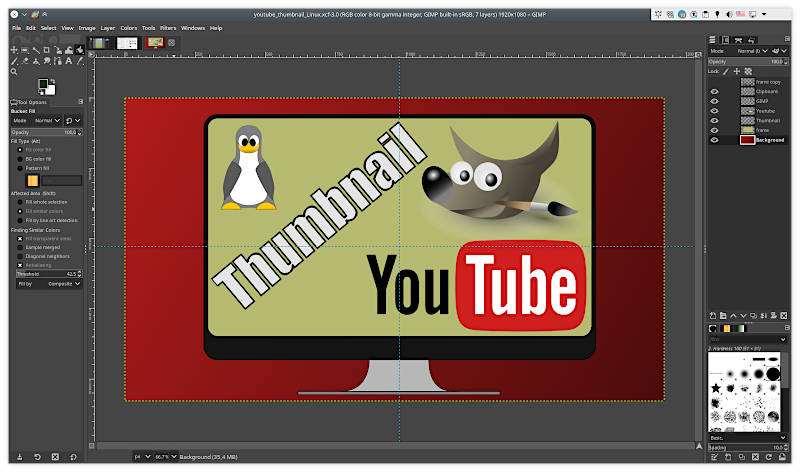The height and width of the screenshot is (472, 800).
Task: Open the Colors menu
Action: [129, 28]
